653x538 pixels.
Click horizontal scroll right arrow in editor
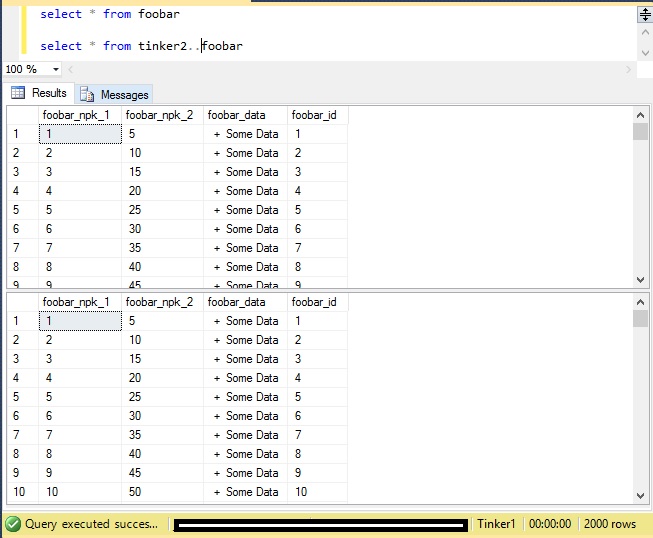click(x=628, y=69)
